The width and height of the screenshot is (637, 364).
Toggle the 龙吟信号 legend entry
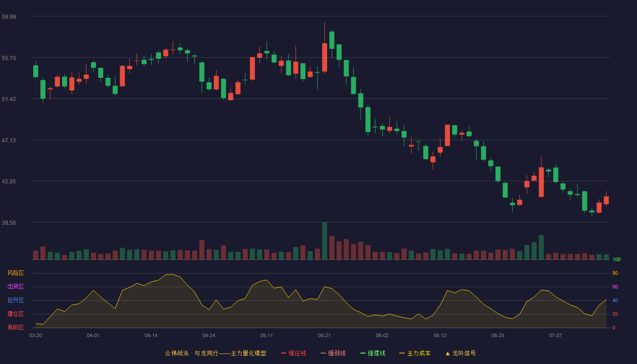tap(460, 353)
